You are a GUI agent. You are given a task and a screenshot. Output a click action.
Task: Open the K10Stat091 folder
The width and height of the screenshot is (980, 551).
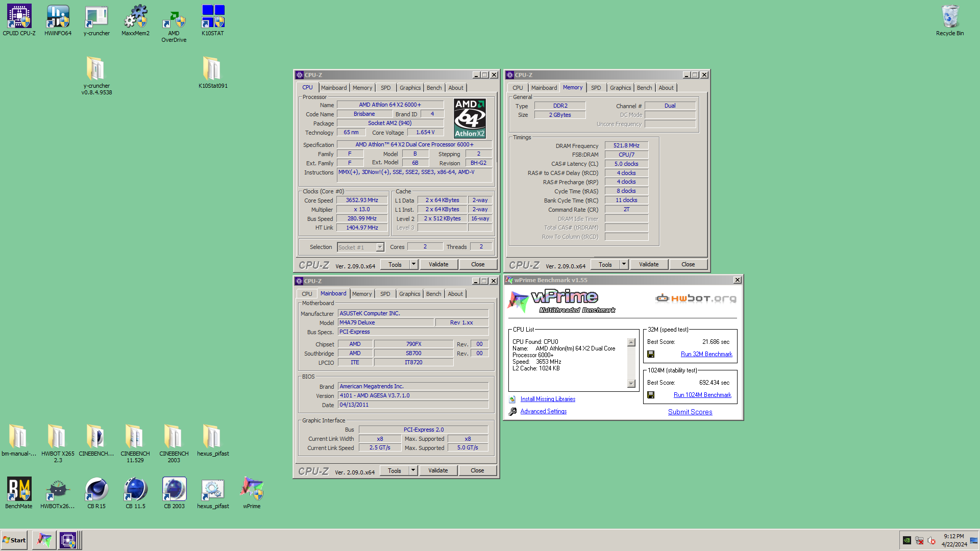tap(213, 72)
